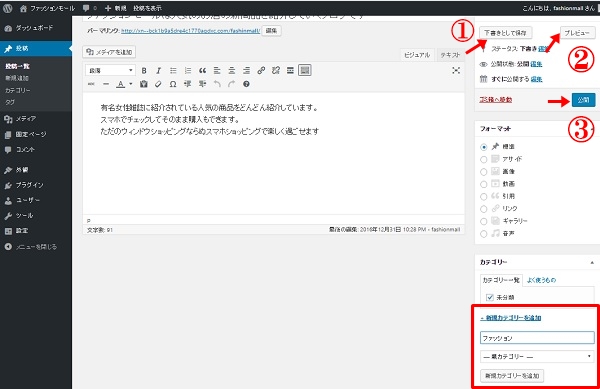Select the リンク post format
Image resolution: width=600 pixels, height=389 pixels.
tap(484, 209)
